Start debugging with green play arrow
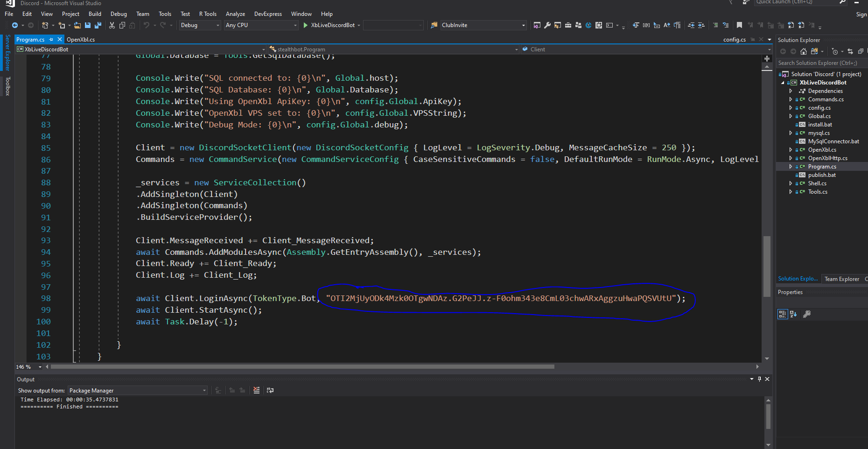868x449 pixels. pyautogui.click(x=306, y=25)
